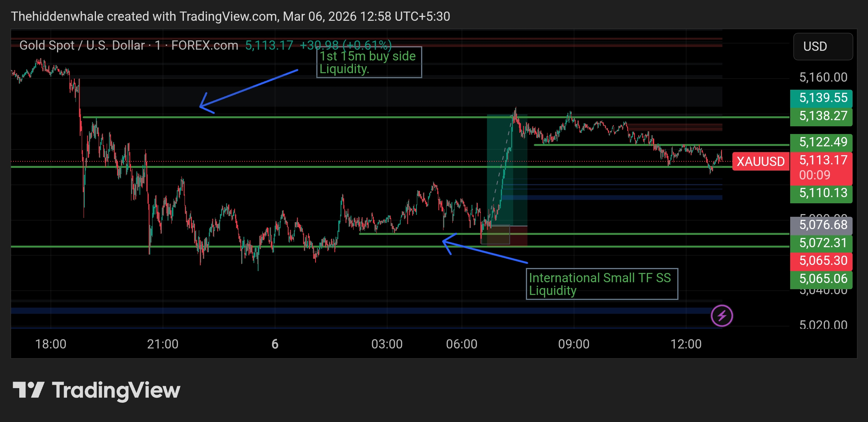Click the 5,138.27 green price label
The image size is (868, 422).
coord(821,116)
